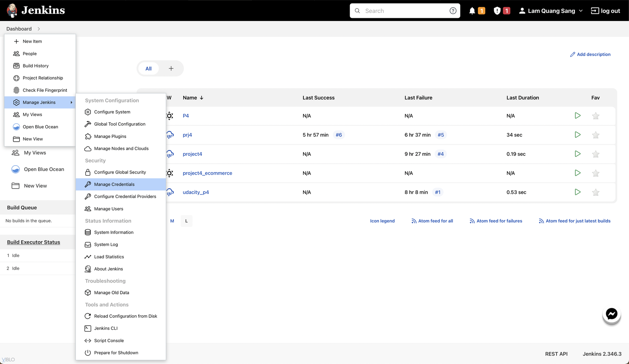
Task: View the System Log
Action: (x=106, y=244)
